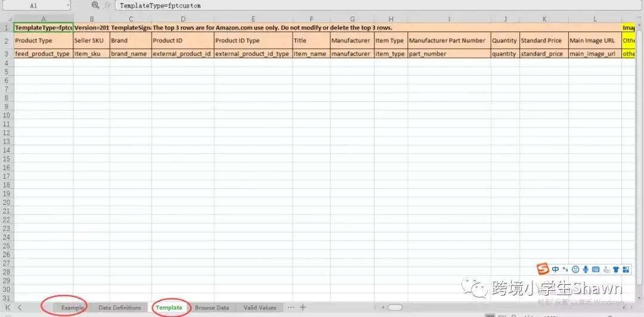Click the 'external_product_id' cell
Screen dimensions: 644x317
pyautogui.click(x=183, y=54)
